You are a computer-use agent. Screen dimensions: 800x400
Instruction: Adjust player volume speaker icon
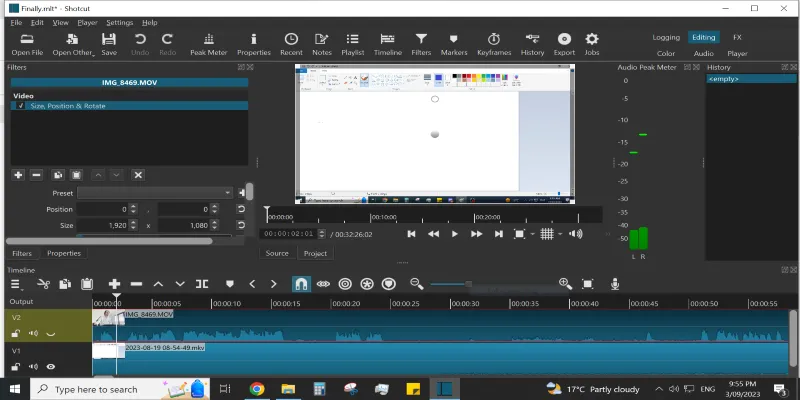576,234
